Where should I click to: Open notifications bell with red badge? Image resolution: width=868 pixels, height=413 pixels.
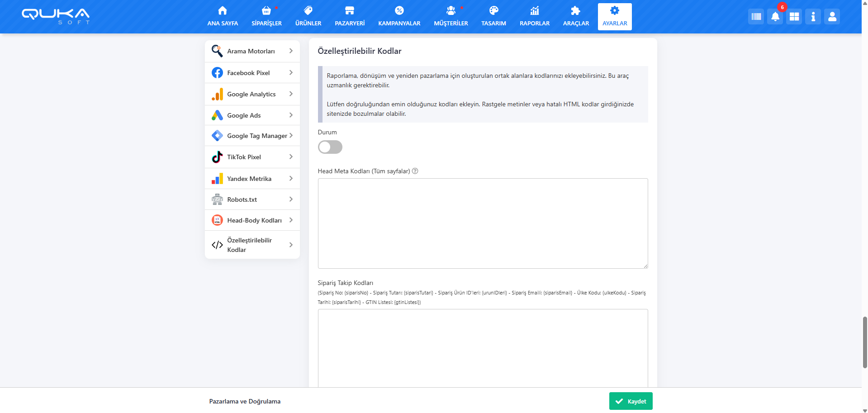775,17
